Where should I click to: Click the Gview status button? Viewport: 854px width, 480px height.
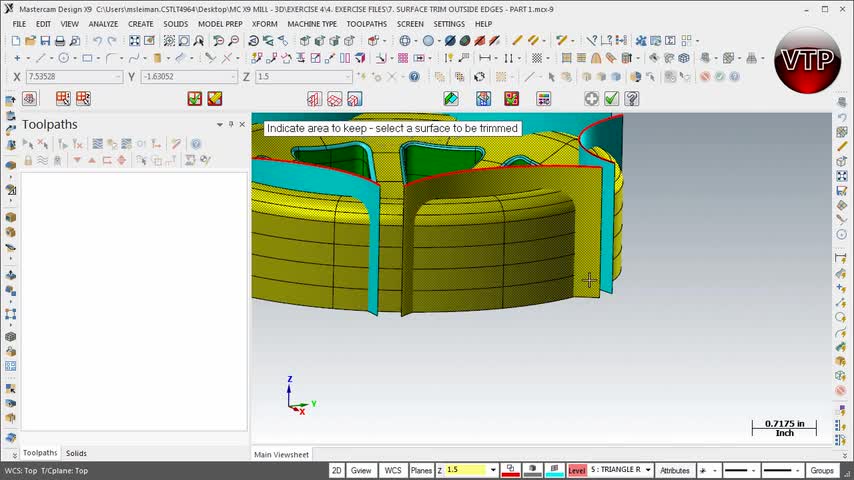point(361,470)
